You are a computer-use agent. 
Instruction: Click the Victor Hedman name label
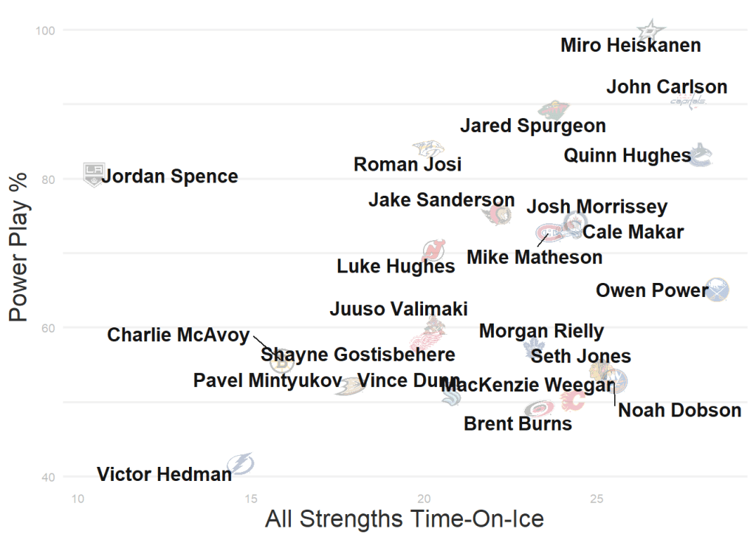164,474
